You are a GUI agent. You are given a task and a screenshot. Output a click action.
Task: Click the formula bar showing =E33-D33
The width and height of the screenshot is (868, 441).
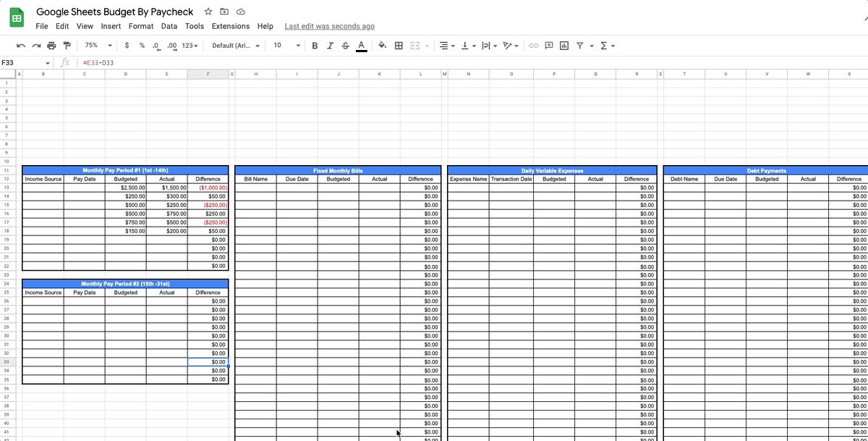pyautogui.click(x=474, y=63)
